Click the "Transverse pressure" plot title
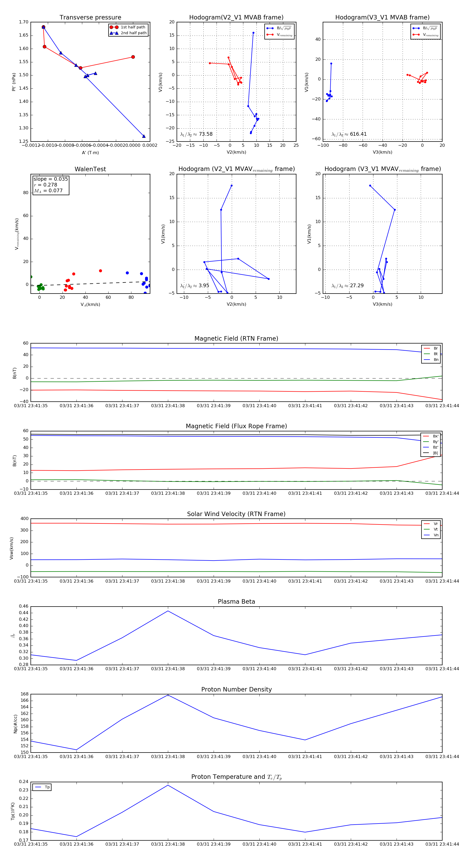Screen dimensions: 473x868 [x=90, y=18]
